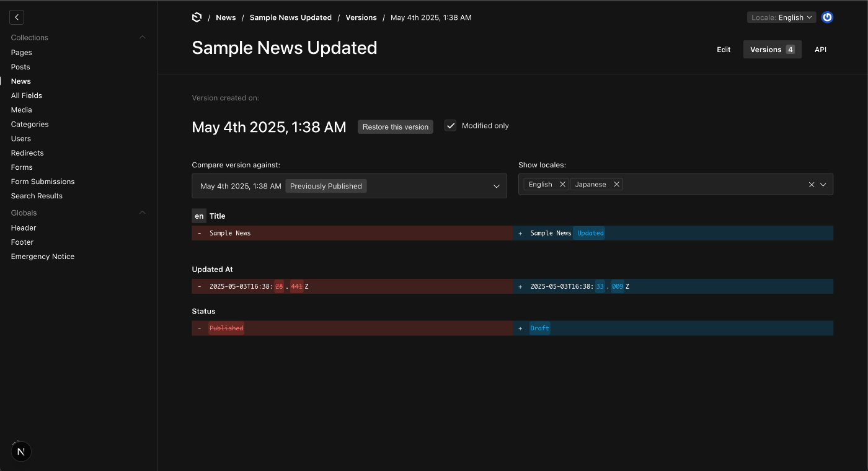Click the versions count badge '4'
The image size is (868, 471).
[790, 50]
